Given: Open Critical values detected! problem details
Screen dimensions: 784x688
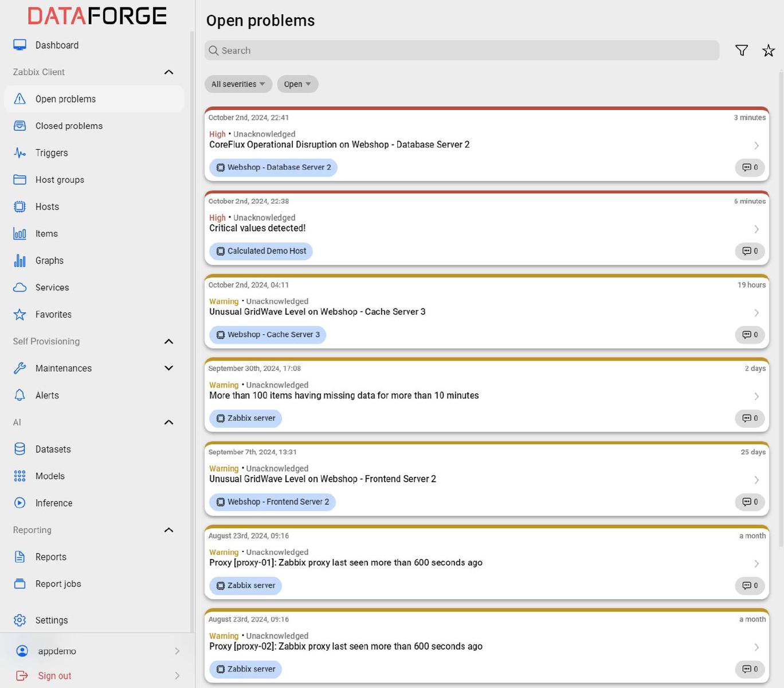Looking at the screenshot, I should pos(756,229).
